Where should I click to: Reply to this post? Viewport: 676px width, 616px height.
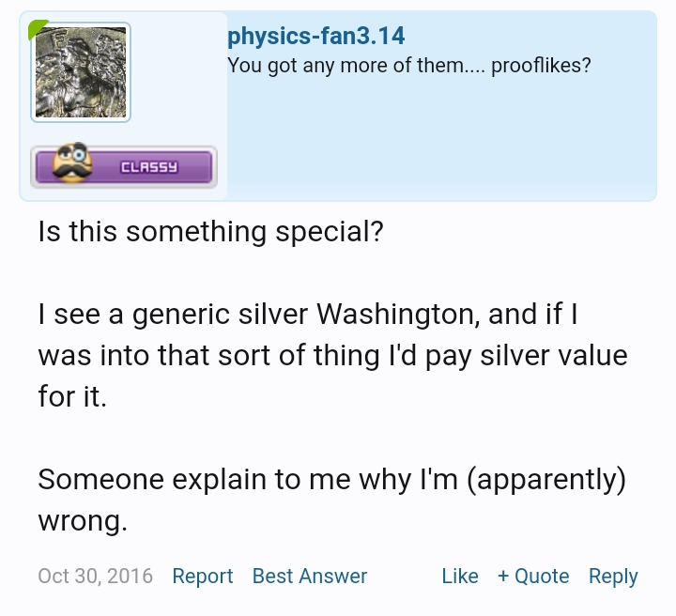[x=613, y=576]
